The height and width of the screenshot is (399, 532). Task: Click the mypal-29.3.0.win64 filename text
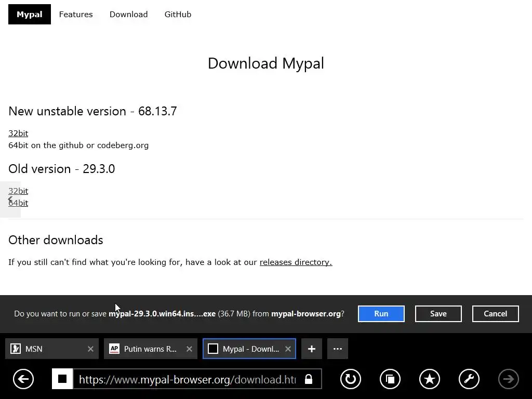[162, 314]
